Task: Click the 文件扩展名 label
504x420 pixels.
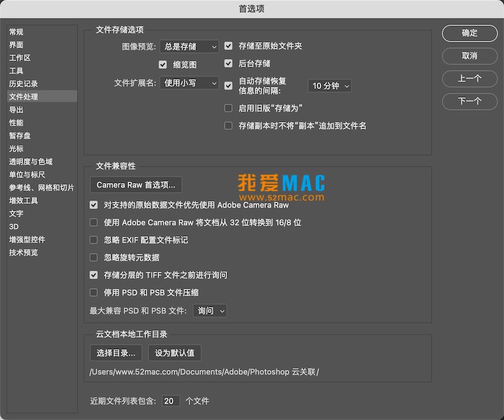Action: point(135,83)
